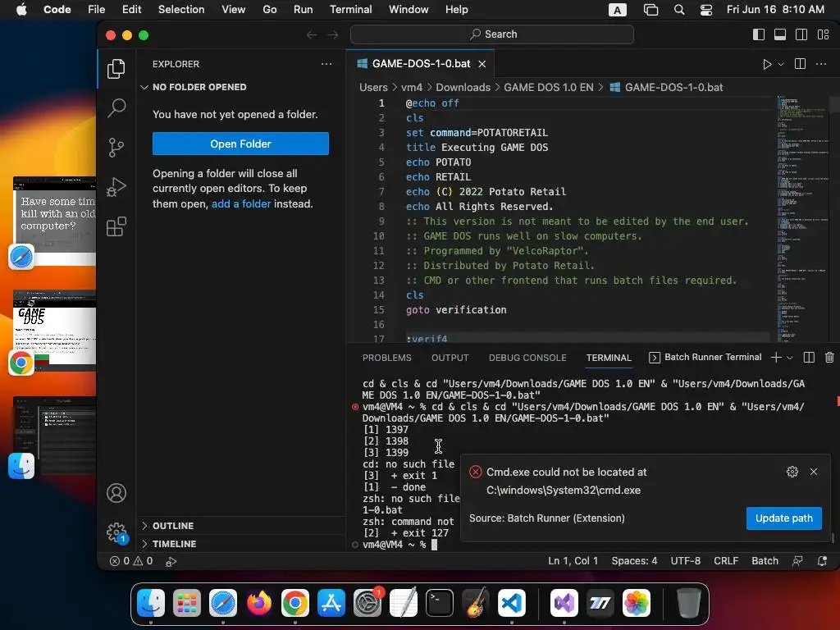Click the add a folder link
840x630 pixels.
point(241,203)
